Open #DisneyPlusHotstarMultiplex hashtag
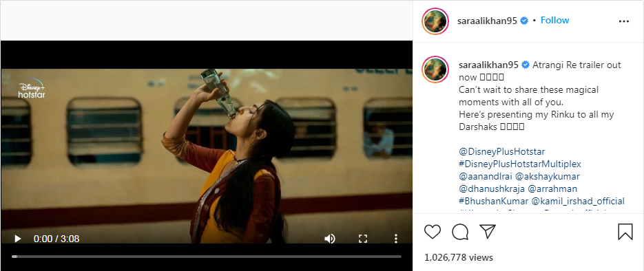 [x=520, y=164]
